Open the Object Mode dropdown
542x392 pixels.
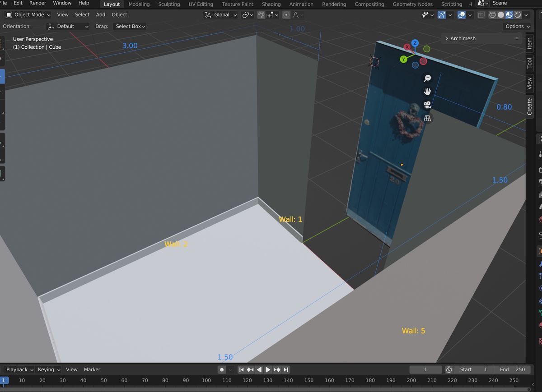click(x=28, y=15)
